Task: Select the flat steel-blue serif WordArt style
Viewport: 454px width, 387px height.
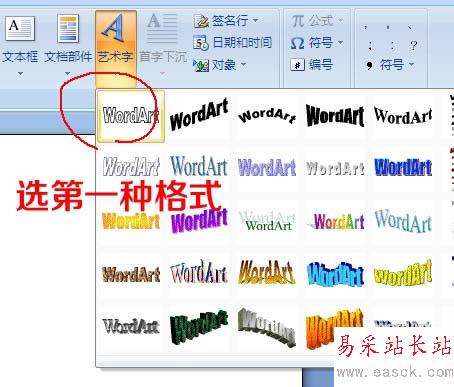Action: click(199, 166)
